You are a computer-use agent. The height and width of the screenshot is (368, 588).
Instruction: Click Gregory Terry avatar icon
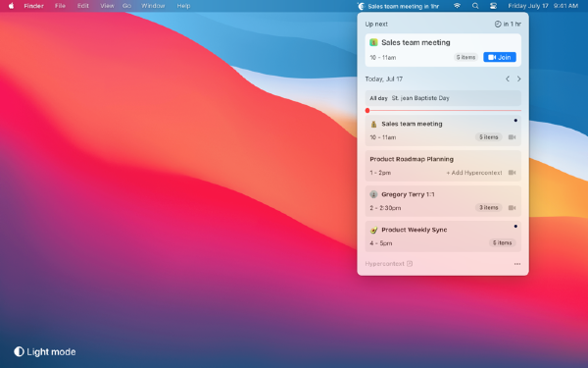pyautogui.click(x=373, y=194)
